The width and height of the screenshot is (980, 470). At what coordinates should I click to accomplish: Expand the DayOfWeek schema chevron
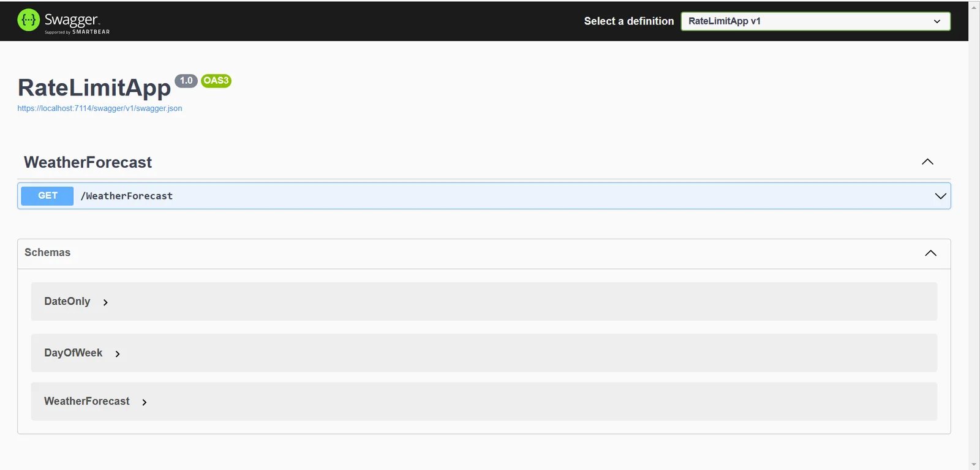point(118,354)
